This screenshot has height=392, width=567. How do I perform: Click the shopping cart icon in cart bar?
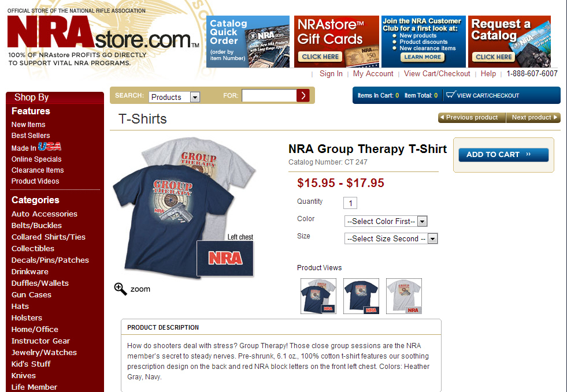tap(451, 95)
